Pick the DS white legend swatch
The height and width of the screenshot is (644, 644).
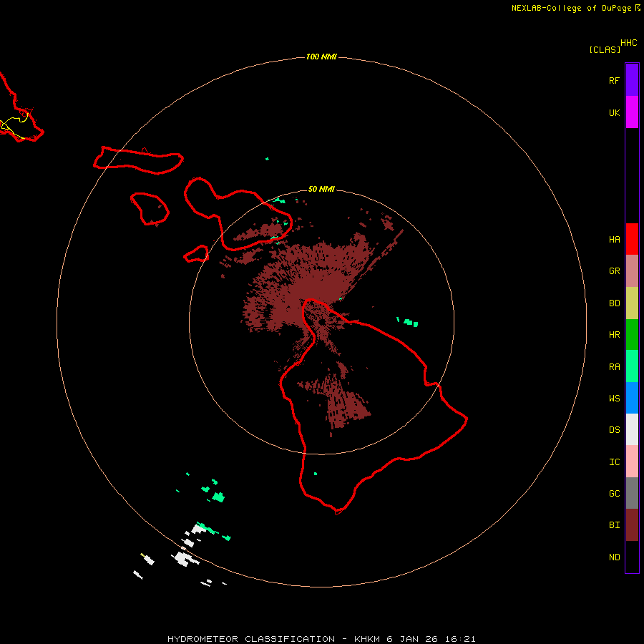[632, 429]
